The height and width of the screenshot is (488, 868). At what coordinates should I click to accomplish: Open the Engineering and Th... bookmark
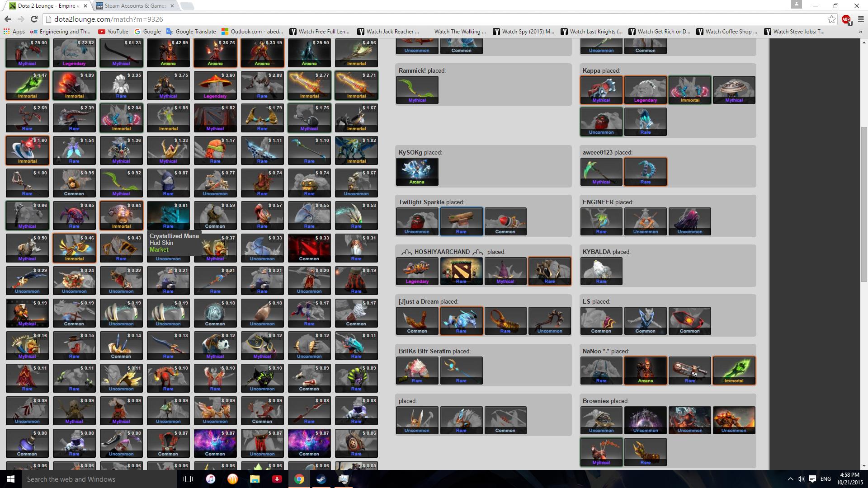(x=60, y=31)
